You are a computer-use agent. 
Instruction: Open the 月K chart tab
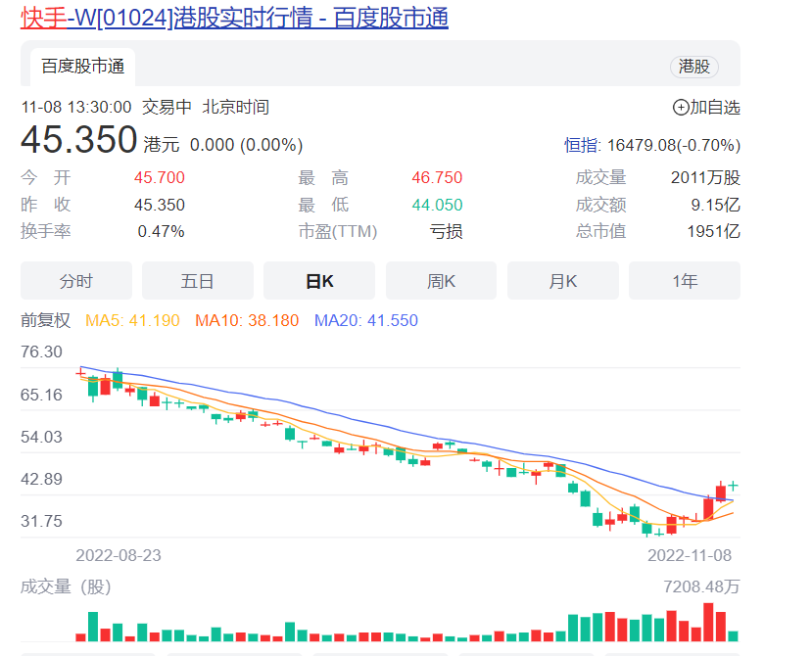click(x=562, y=281)
